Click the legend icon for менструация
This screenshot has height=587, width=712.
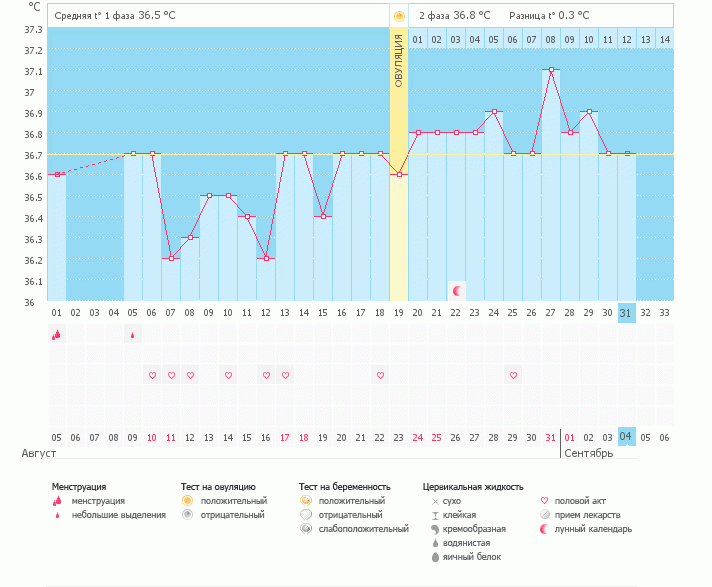tap(57, 501)
